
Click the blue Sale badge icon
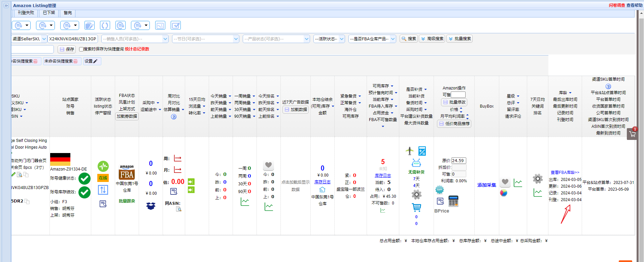point(440,190)
